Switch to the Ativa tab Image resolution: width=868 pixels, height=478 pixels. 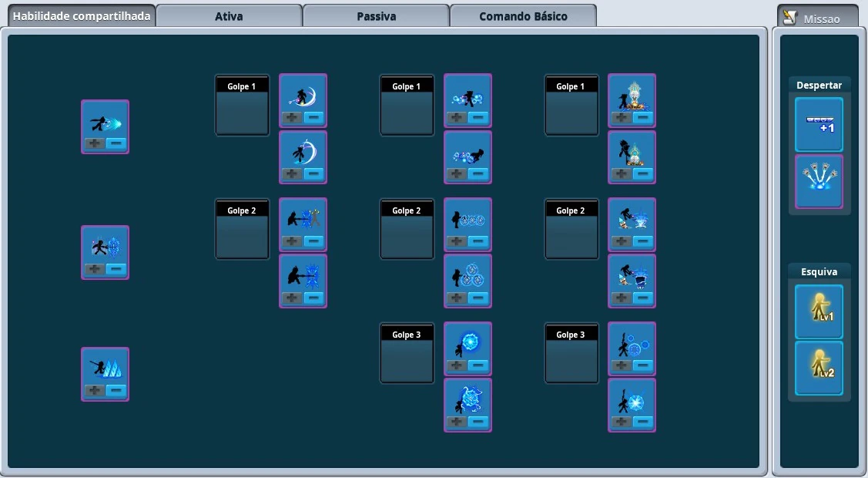(230, 16)
